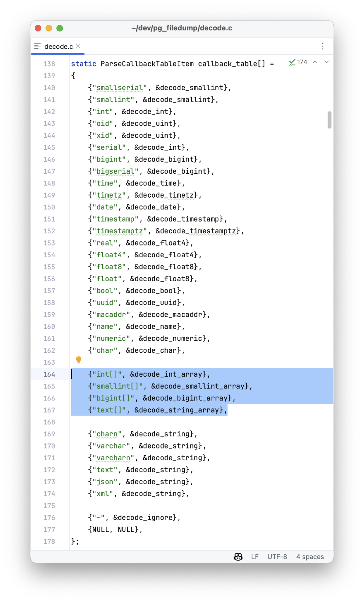Click &decode_int_array in the selection
The width and height of the screenshot is (364, 603).
pyautogui.click(x=166, y=374)
